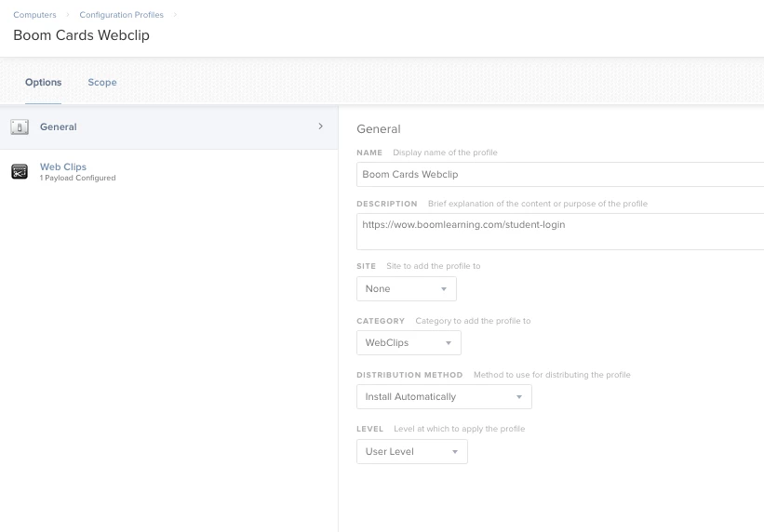Click the breadcrumb arrow after Configuration Profiles
The image size is (764, 532).
(175, 15)
